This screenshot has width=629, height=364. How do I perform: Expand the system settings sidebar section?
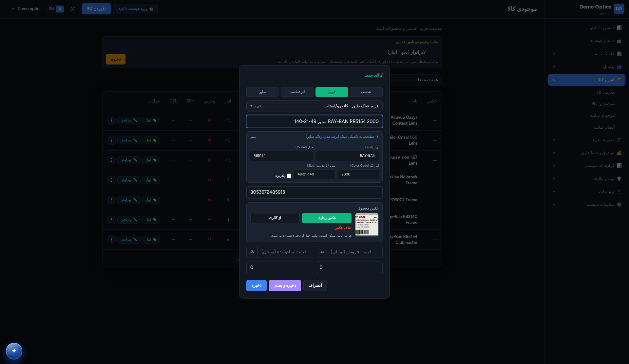pyautogui.click(x=587, y=205)
